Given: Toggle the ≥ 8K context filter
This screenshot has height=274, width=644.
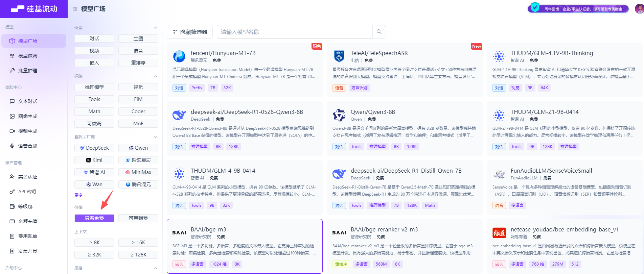Looking at the screenshot, I should 94,243.
